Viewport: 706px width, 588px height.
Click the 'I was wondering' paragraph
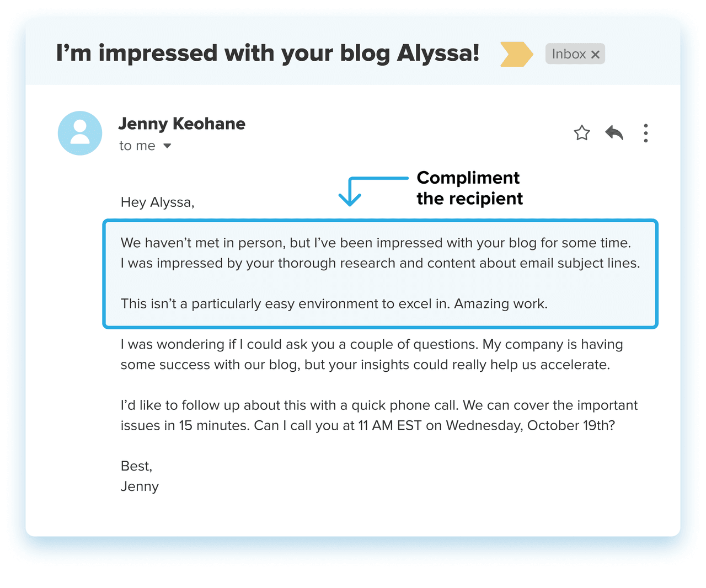[371, 354]
